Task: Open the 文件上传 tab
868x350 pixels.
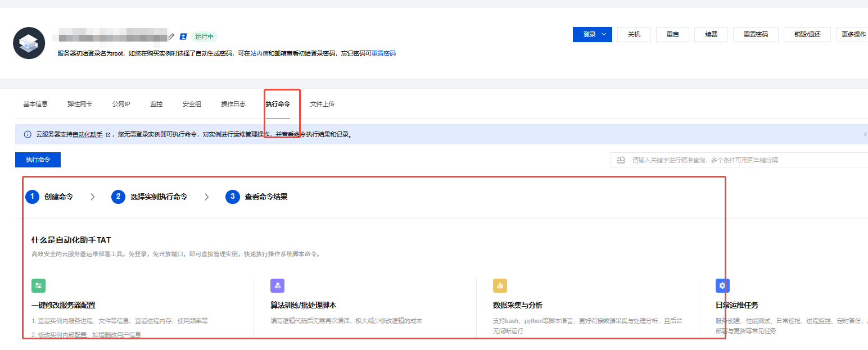Action: pyautogui.click(x=322, y=103)
